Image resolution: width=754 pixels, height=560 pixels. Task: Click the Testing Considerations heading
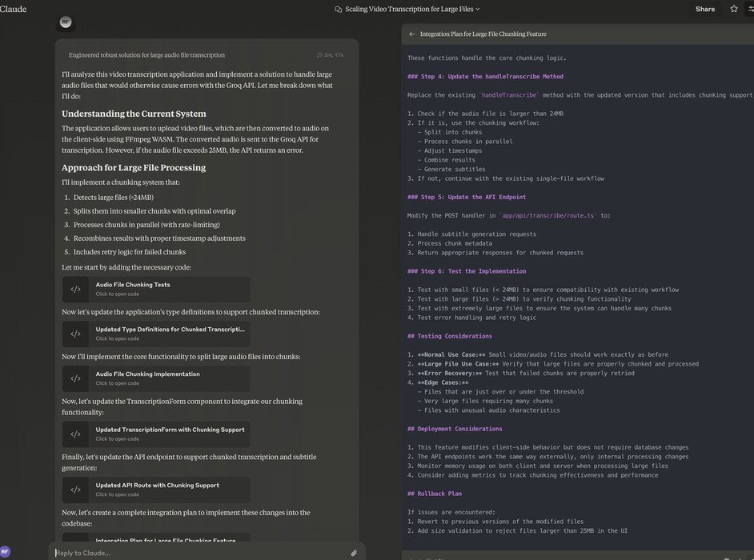click(450, 336)
